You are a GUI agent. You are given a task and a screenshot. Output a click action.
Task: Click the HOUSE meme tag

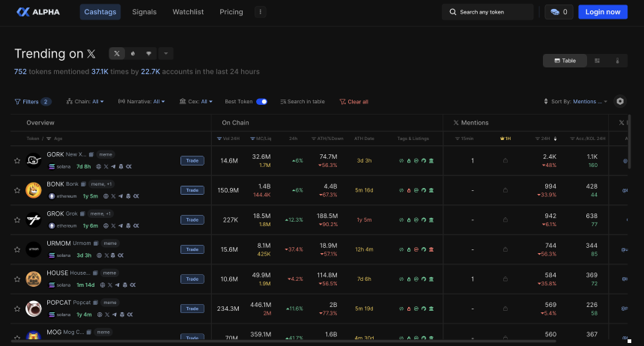coord(109,273)
